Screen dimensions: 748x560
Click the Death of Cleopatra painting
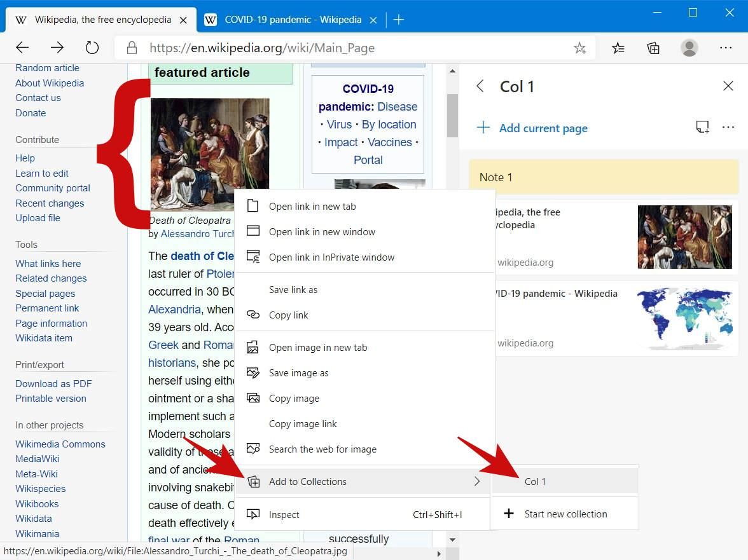pyautogui.click(x=209, y=154)
